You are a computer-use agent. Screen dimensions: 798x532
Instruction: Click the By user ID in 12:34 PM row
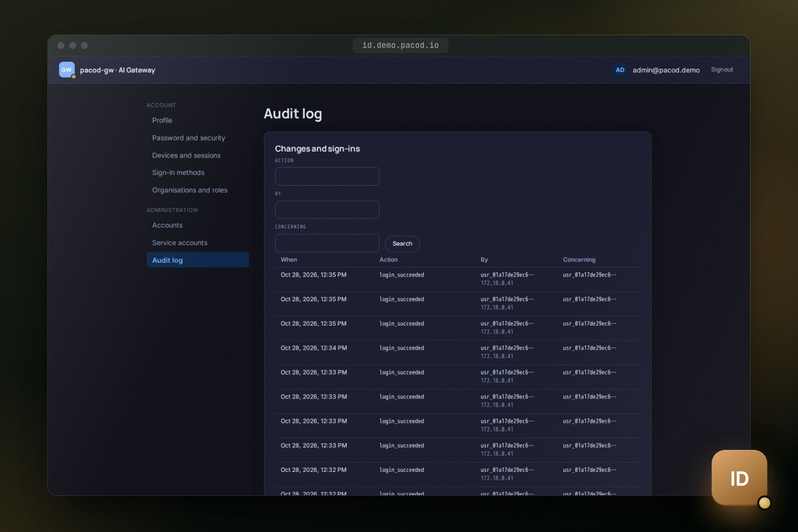[x=507, y=348]
